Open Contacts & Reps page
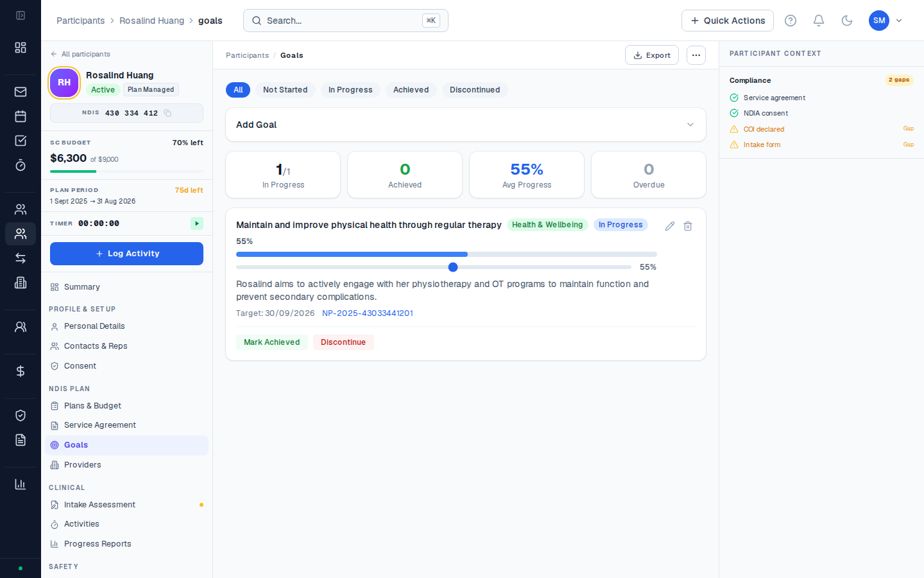The height and width of the screenshot is (578, 924). (127, 346)
